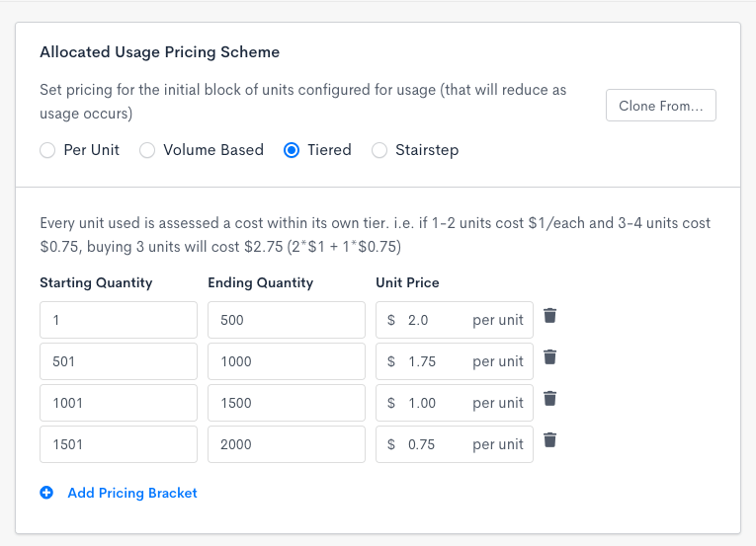Viewport: 756px width, 546px height.
Task: Delete the 1–500 pricing tier
Action: tap(550, 316)
